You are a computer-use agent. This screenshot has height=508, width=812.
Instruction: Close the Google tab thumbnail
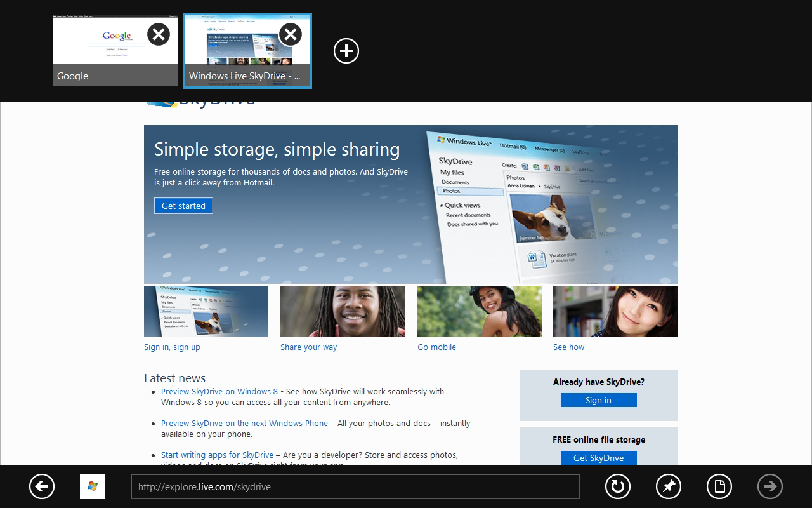coord(159,34)
